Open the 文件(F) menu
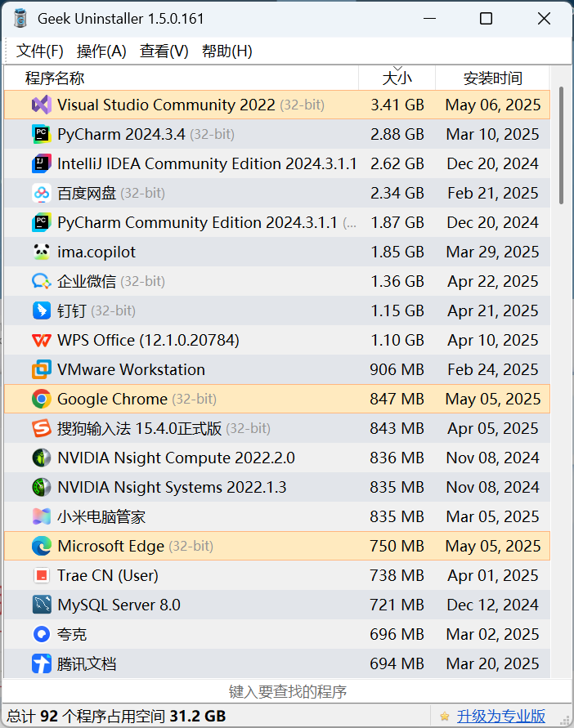The width and height of the screenshot is (574, 728). 39,51
